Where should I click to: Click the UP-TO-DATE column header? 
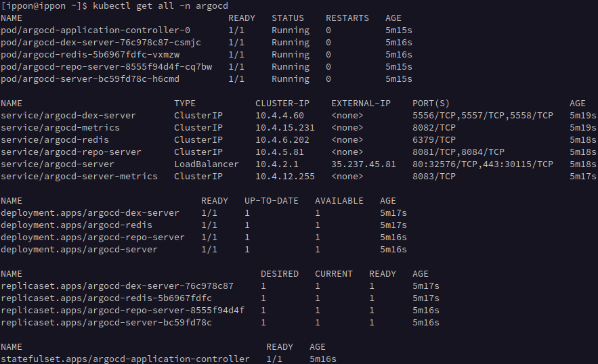tap(272, 201)
